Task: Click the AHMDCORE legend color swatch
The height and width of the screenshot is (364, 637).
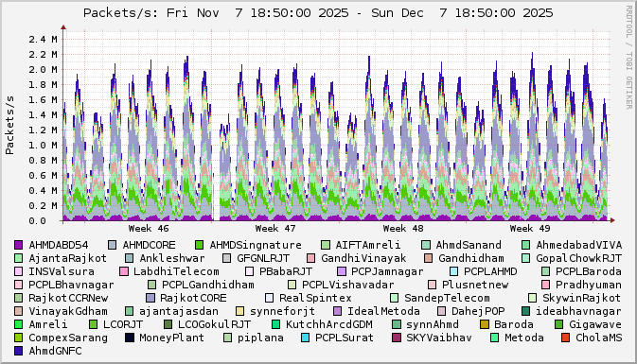Action: click(112, 245)
